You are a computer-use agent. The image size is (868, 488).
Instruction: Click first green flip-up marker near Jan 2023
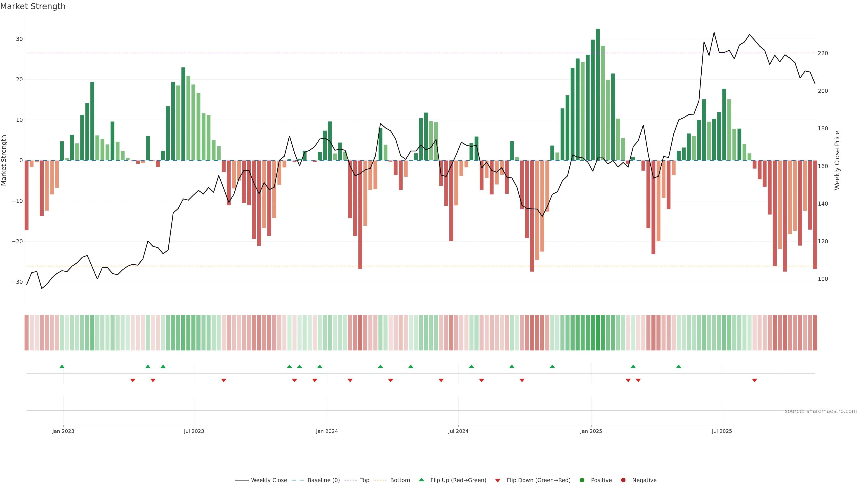[x=62, y=366]
